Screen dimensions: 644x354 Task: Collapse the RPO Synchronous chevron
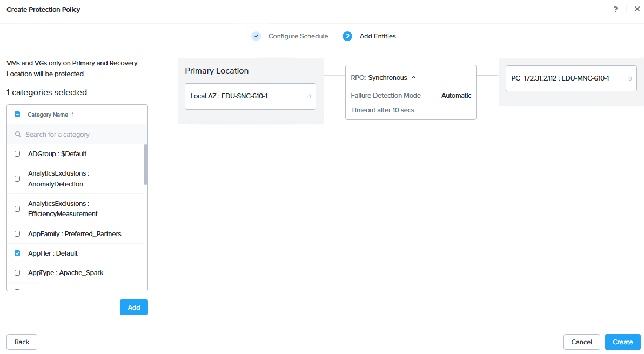pos(414,78)
